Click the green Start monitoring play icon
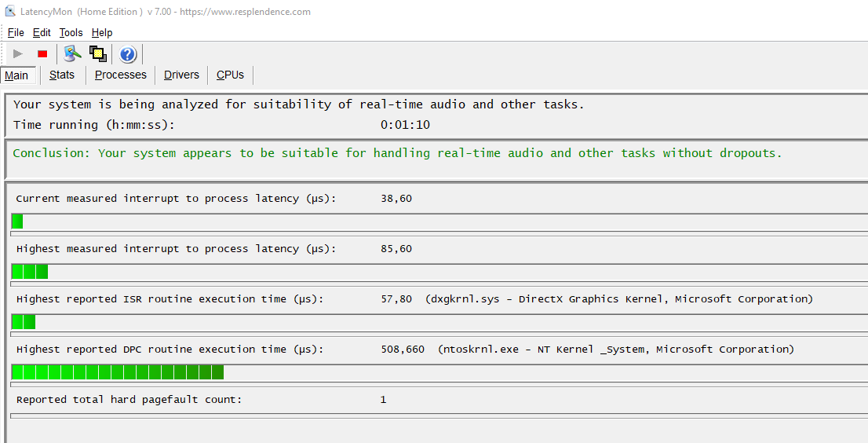868x443 pixels. pos(18,53)
